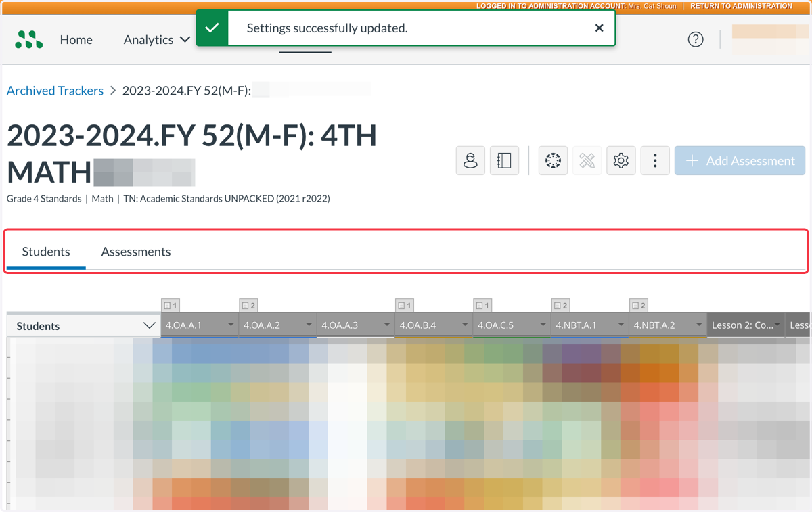
Task: Select the 4.NBT.A.2 column header label
Action: click(654, 325)
